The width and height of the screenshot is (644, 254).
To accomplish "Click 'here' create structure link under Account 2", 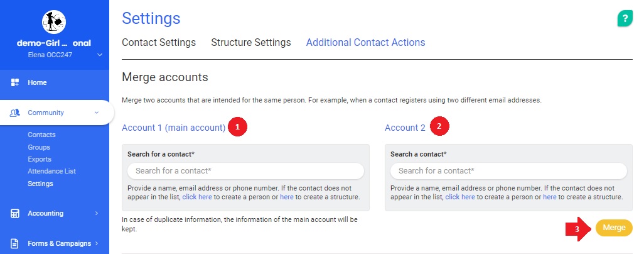I will click(x=550, y=197).
